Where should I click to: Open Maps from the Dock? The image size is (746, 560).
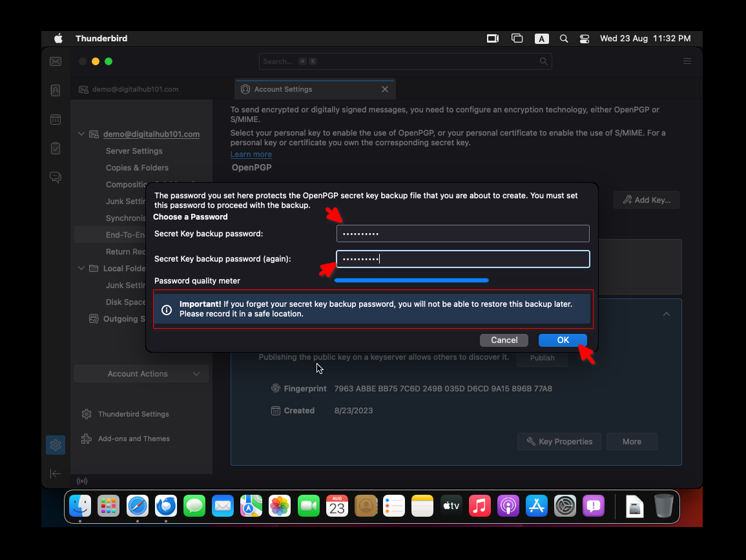tap(251, 506)
